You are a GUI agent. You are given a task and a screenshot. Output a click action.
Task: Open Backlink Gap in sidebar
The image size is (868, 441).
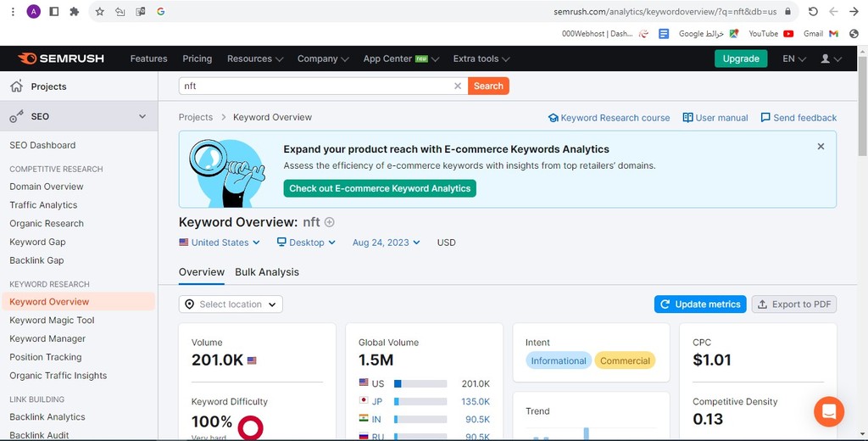[x=36, y=260]
